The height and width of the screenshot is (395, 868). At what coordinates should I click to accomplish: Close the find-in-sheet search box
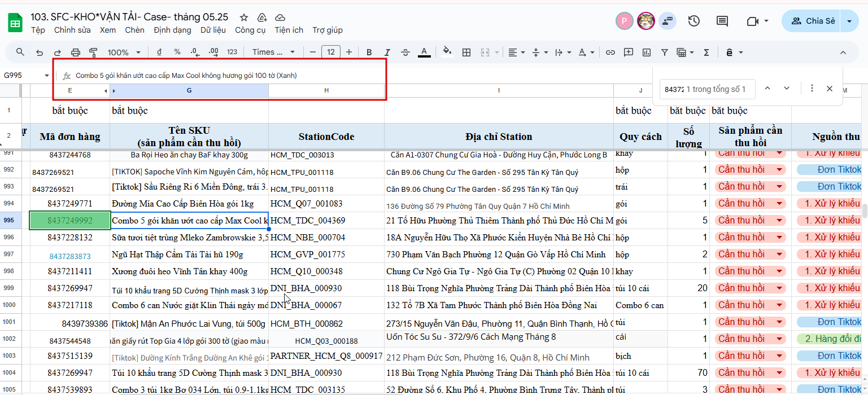829,89
